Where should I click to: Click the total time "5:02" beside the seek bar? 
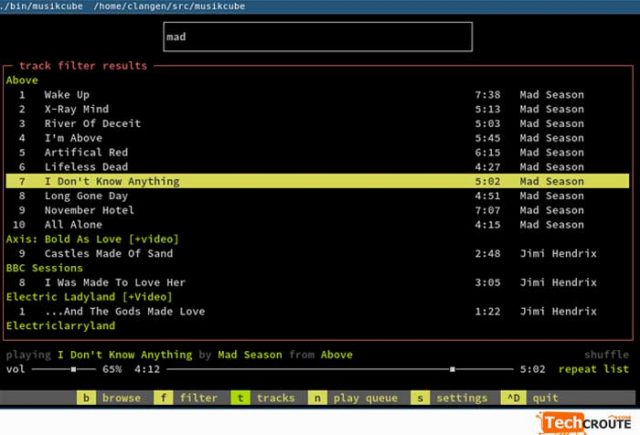pyautogui.click(x=533, y=369)
